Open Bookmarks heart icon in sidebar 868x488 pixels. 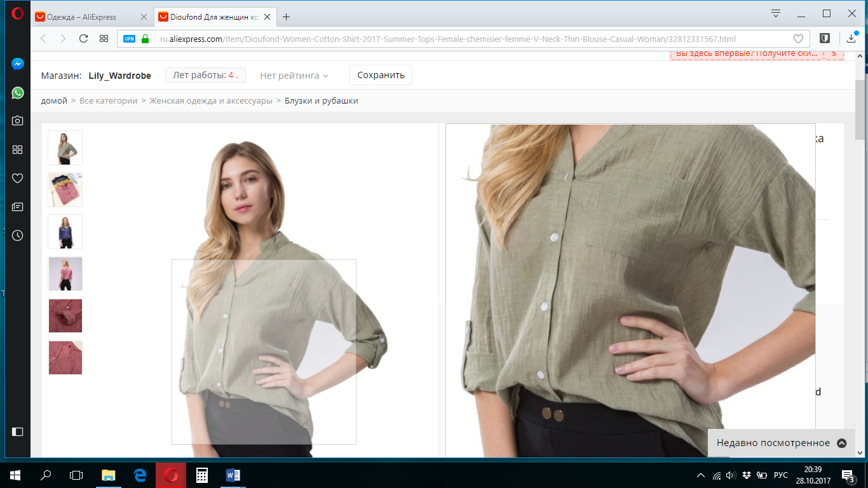(18, 179)
